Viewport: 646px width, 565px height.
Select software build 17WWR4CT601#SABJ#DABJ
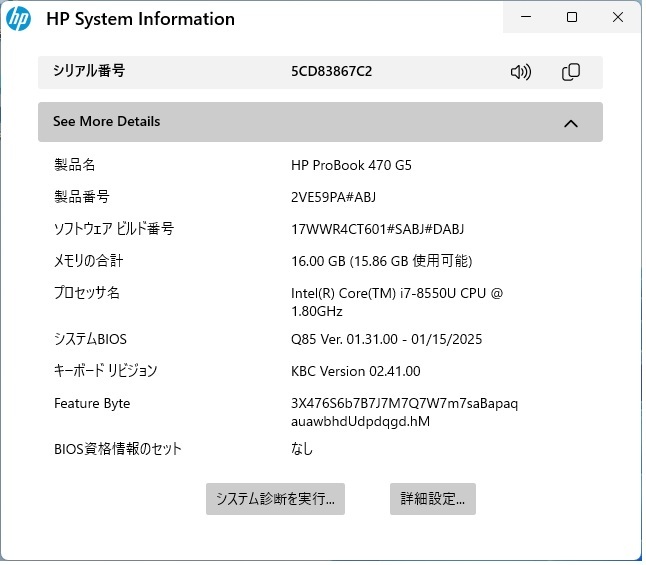[x=379, y=230]
